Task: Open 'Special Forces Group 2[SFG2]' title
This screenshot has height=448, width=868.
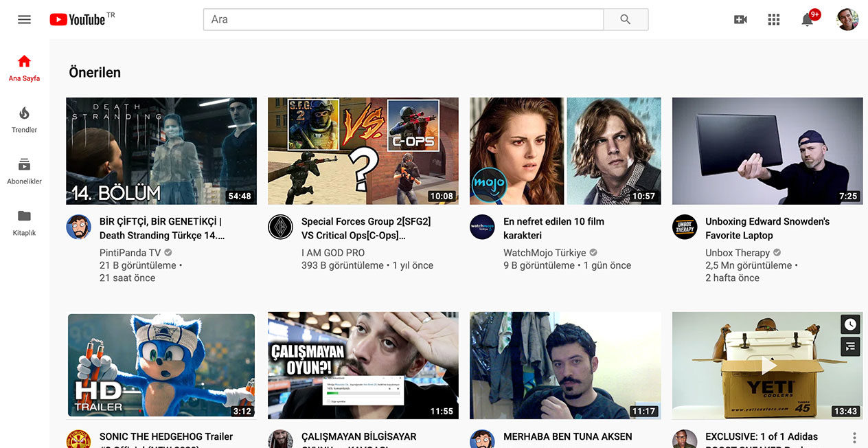Action: point(366,228)
